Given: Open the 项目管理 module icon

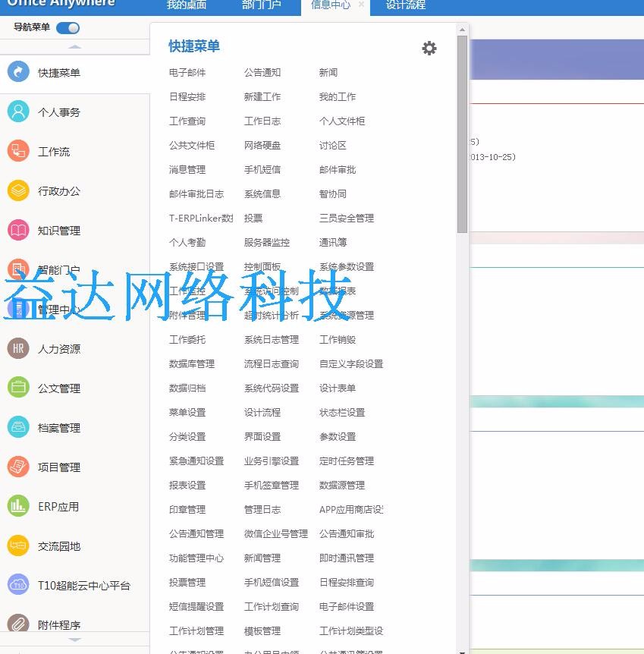Looking at the screenshot, I should 18,467.
